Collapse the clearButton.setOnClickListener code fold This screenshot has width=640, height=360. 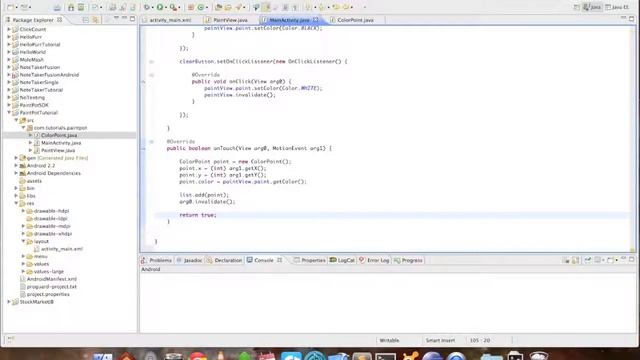(151, 62)
